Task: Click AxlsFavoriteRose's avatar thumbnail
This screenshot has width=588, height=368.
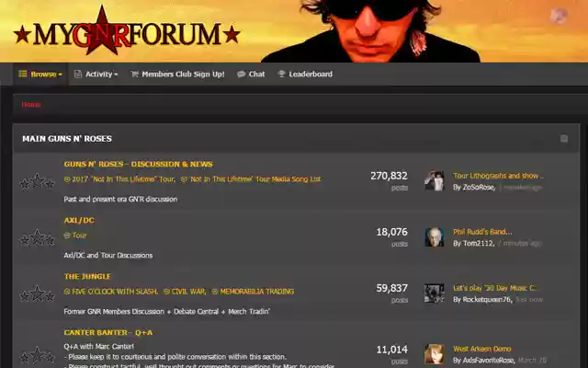Action: [435, 354]
